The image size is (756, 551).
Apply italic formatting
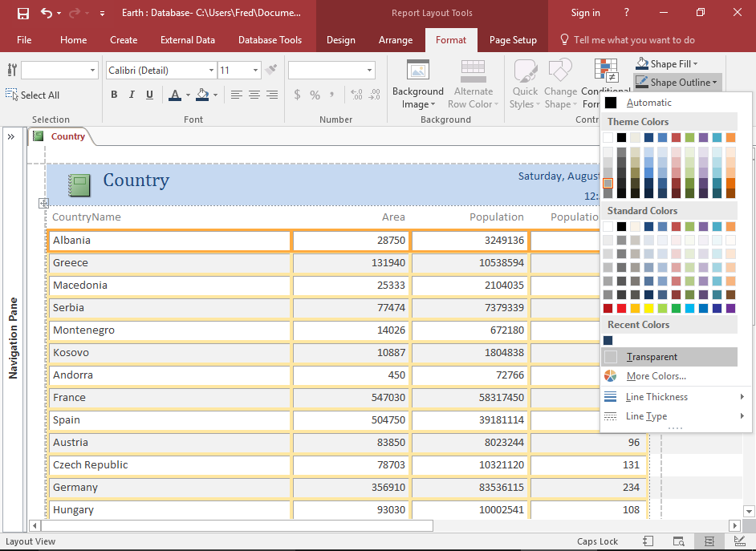pyautogui.click(x=133, y=94)
